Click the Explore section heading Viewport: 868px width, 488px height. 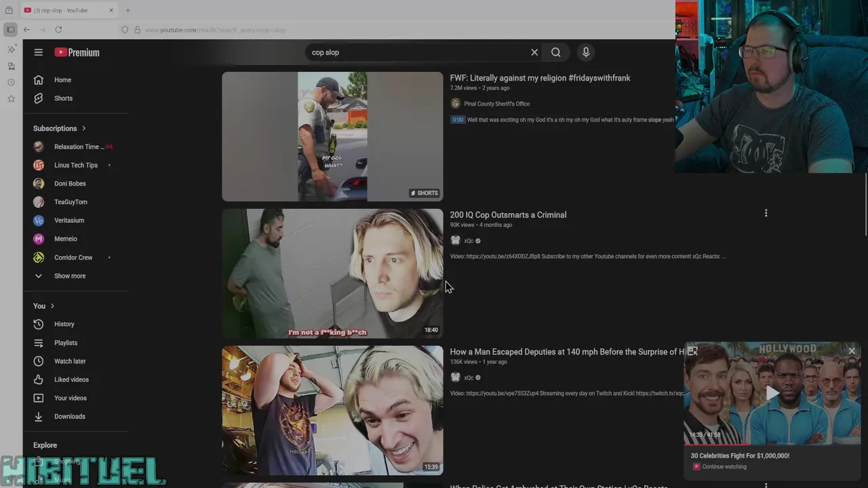click(45, 445)
